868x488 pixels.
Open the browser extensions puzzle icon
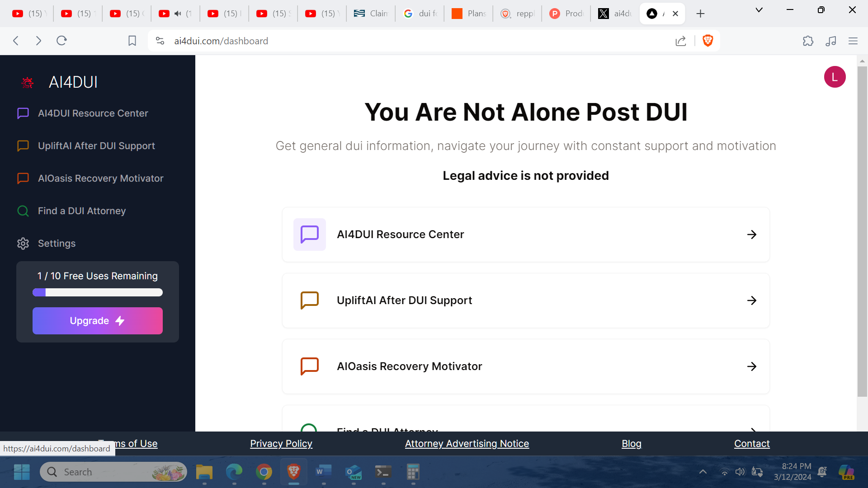click(x=808, y=41)
